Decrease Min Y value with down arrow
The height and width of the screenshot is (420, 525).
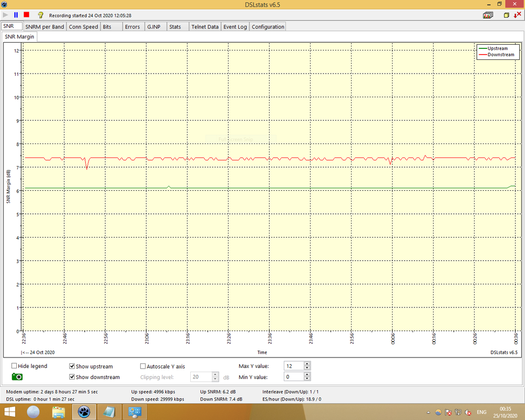(x=307, y=379)
